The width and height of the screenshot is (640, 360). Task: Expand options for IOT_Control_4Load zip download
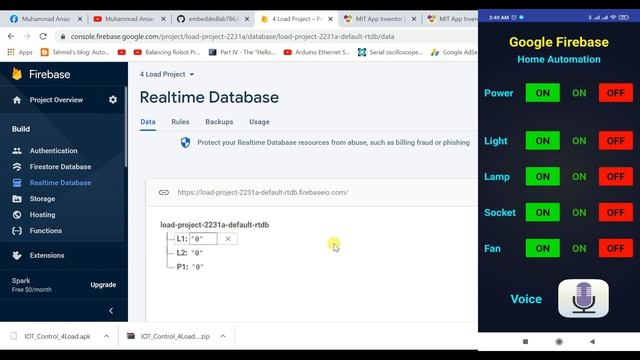click(x=223, y=336)
